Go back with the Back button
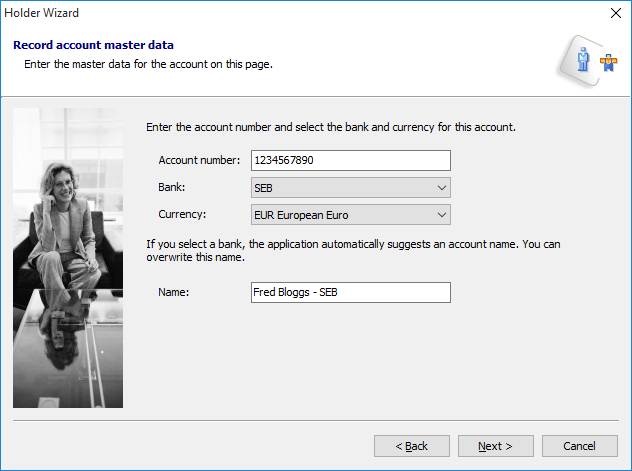 [x=411, y=446]
